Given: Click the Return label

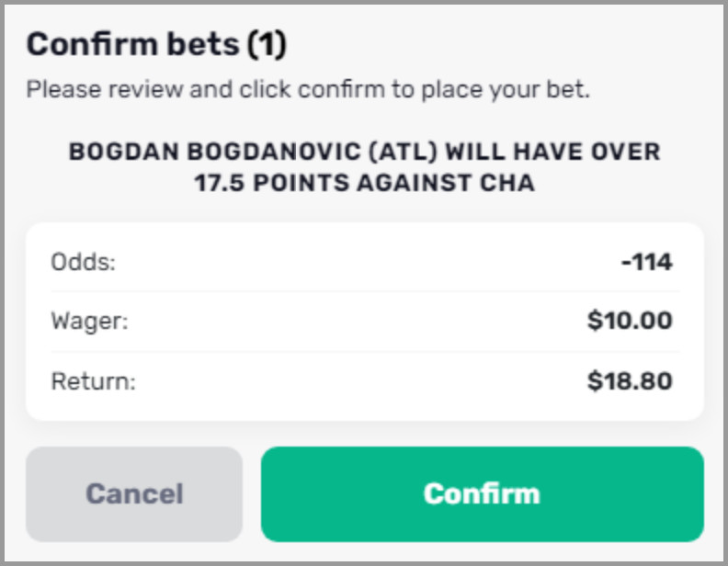Looking at the screenshot, I should click(93, 381).
